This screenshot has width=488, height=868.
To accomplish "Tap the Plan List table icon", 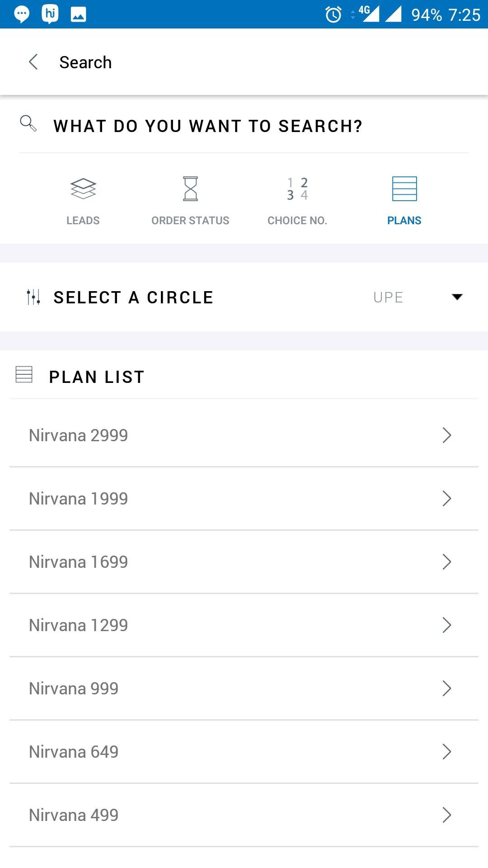I will pyautogui.click(x=24, y=374).
